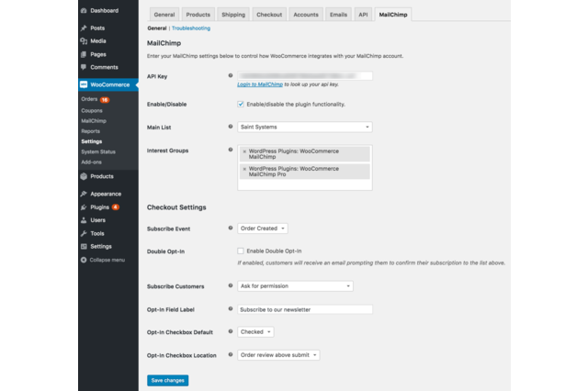
Task: Click the Tools wrench icon
Action: pos(84,233)
